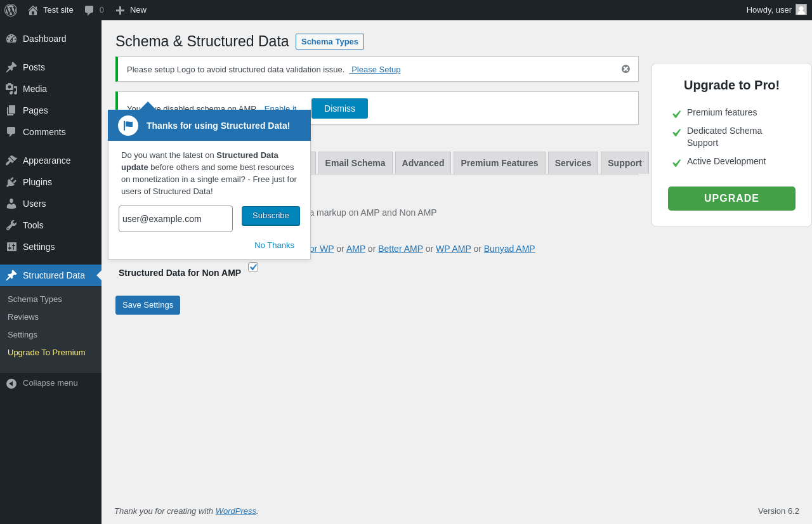This screenshot has height=524, width=812.
Task: Click the No Thanks link
Action: click(274, 246)
